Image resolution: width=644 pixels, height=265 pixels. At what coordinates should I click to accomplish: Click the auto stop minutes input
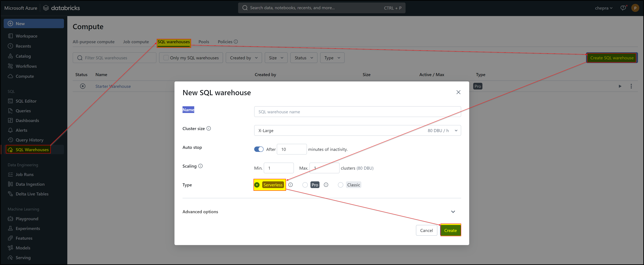pyautogui.click(x=292, y=149)
